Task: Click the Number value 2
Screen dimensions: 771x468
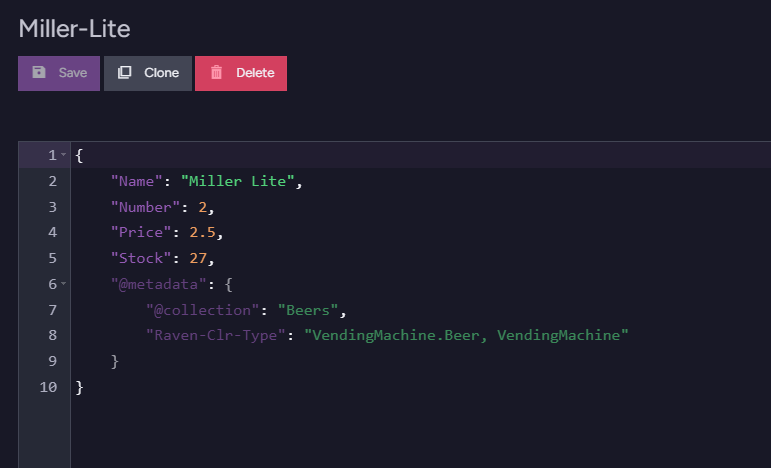Action: (203, 207)
